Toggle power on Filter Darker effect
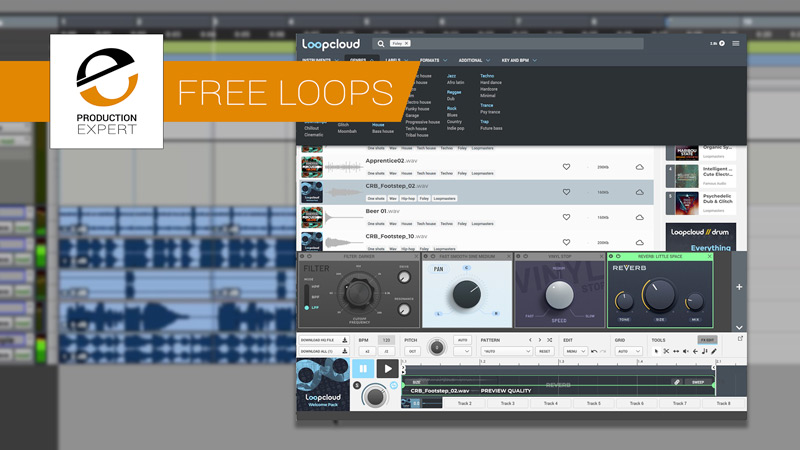 point(309,256)
